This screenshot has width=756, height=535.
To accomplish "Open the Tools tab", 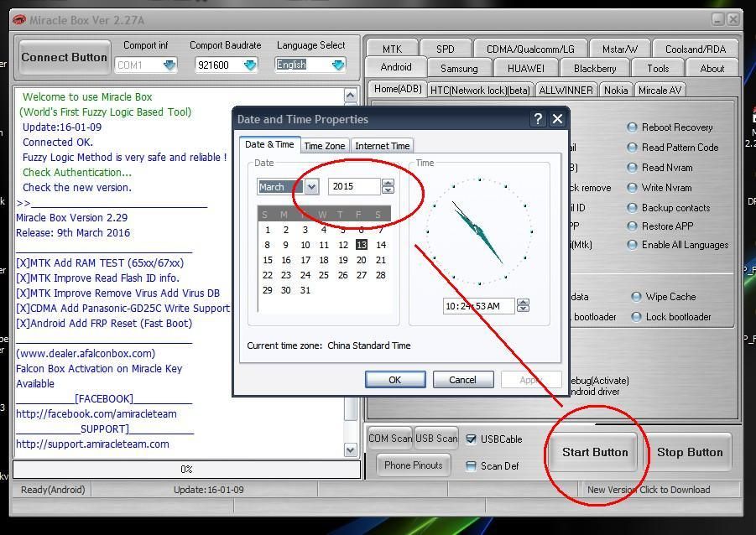I will pos(658,69).
